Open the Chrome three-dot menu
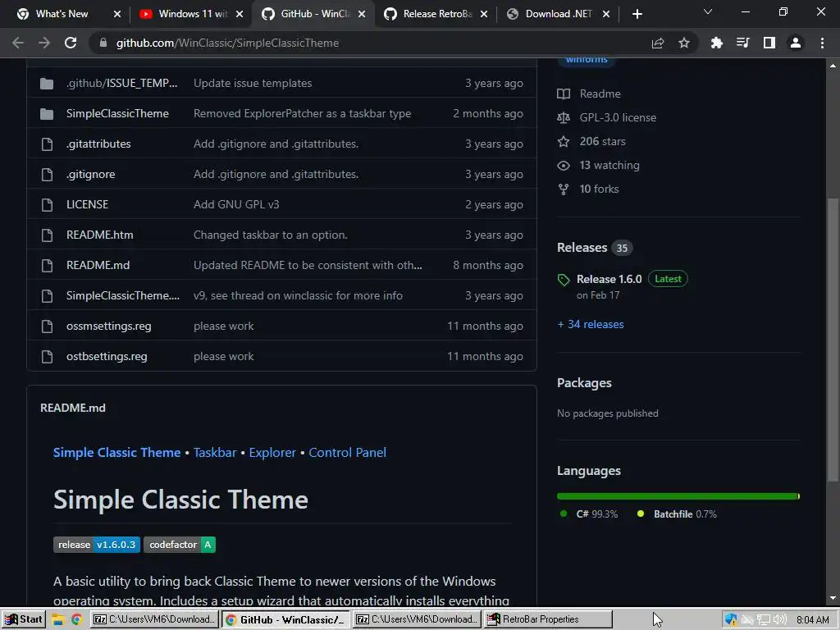 (822, 43)
